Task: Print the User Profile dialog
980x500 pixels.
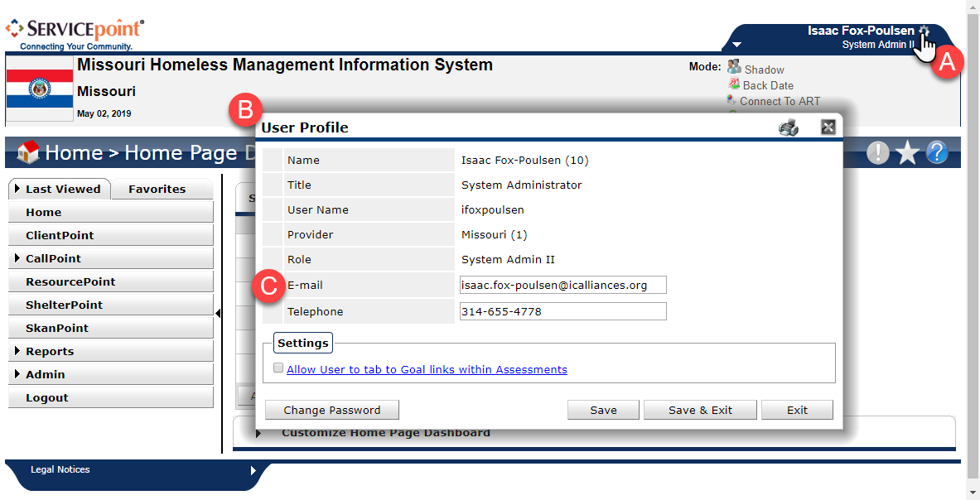Action: pos(789,127)
